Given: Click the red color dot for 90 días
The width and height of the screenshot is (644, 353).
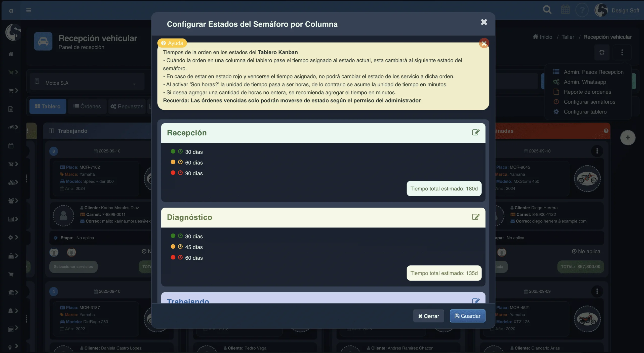Looking at the screenshot, I should 173,173.
